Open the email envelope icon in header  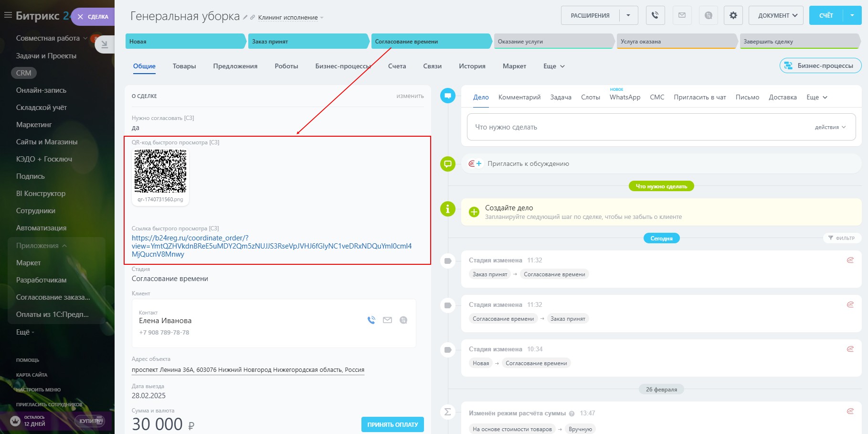(x=682, y=15)
